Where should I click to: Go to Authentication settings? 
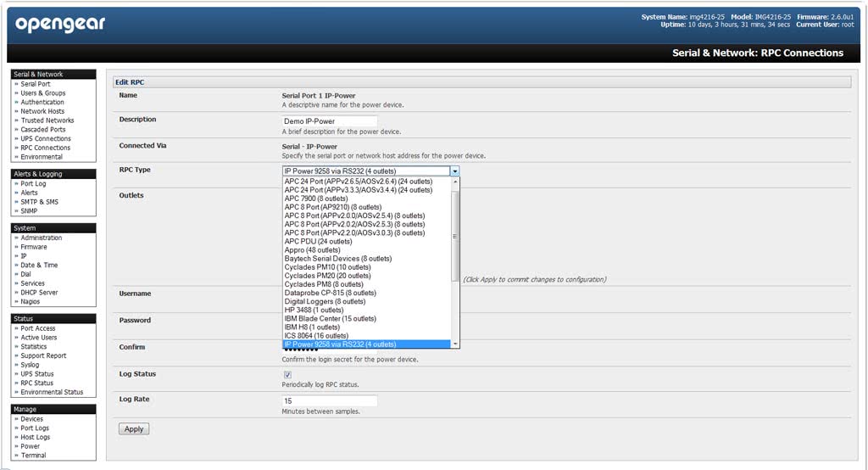[x=42, y=102]
